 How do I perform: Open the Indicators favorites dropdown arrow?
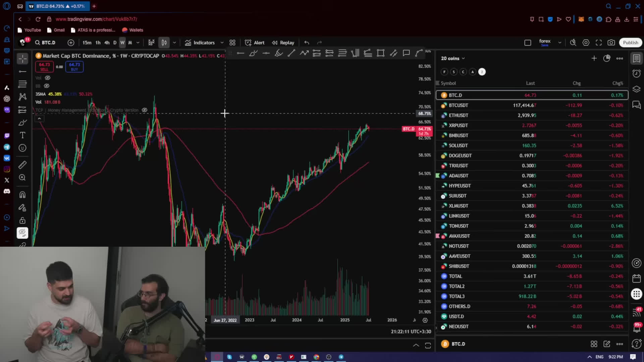click(222, 43)
